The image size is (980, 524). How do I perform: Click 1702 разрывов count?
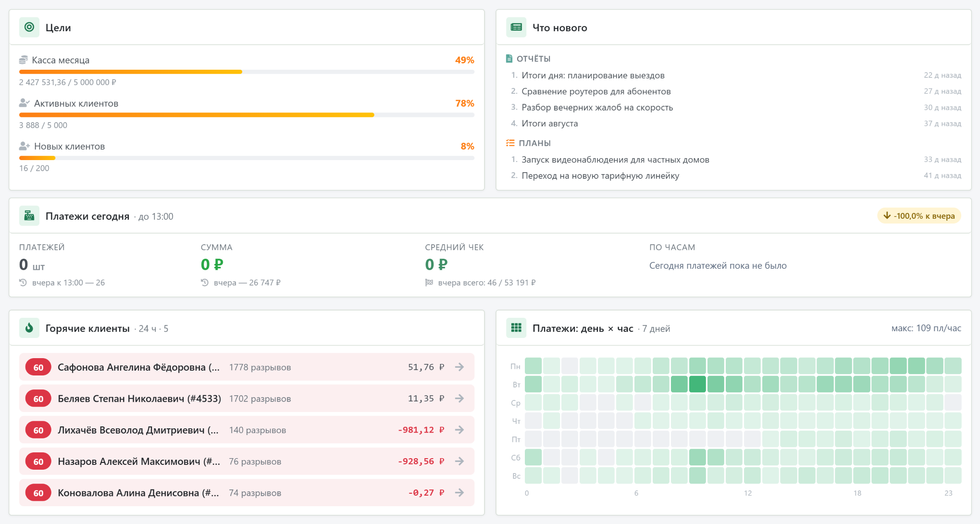coord(260,399)
